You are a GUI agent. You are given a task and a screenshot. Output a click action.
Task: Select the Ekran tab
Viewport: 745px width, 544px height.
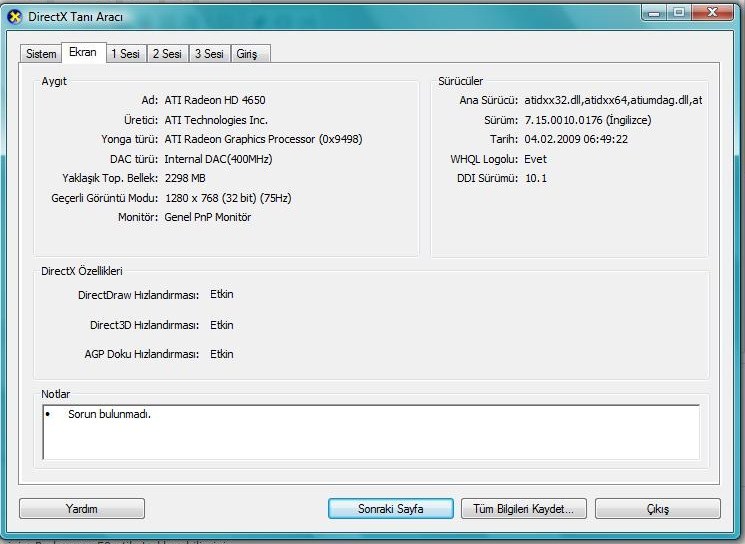(83, 52)
